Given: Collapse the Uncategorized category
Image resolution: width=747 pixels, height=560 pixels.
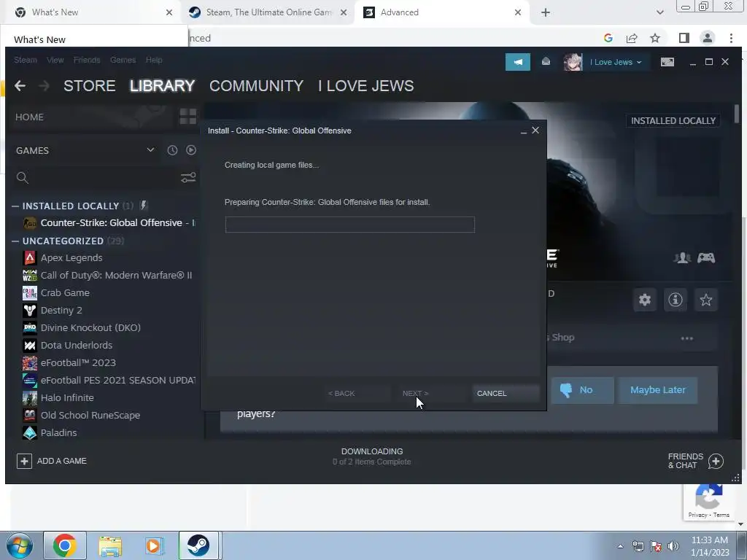Looking at the screenshot, I should (x=15, y=241).
